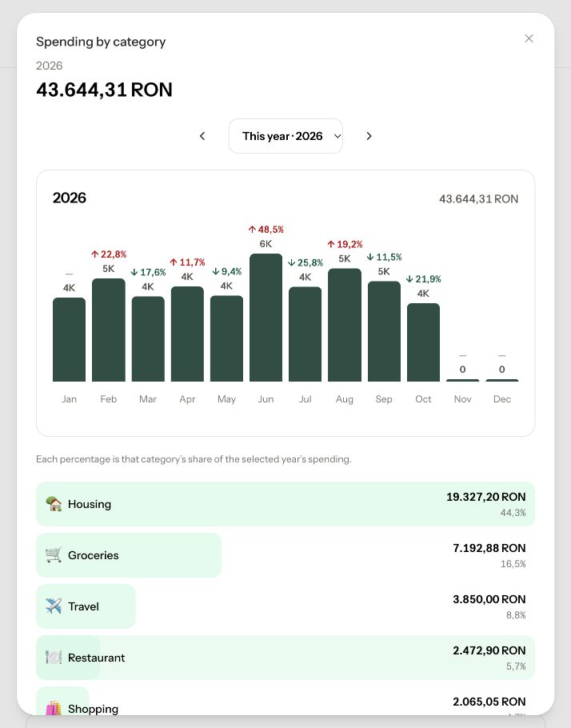Image resolution: width=571 pixels, height=728 pixels.
Task: Open the Housing category row
Action: (x=285, y=504)
